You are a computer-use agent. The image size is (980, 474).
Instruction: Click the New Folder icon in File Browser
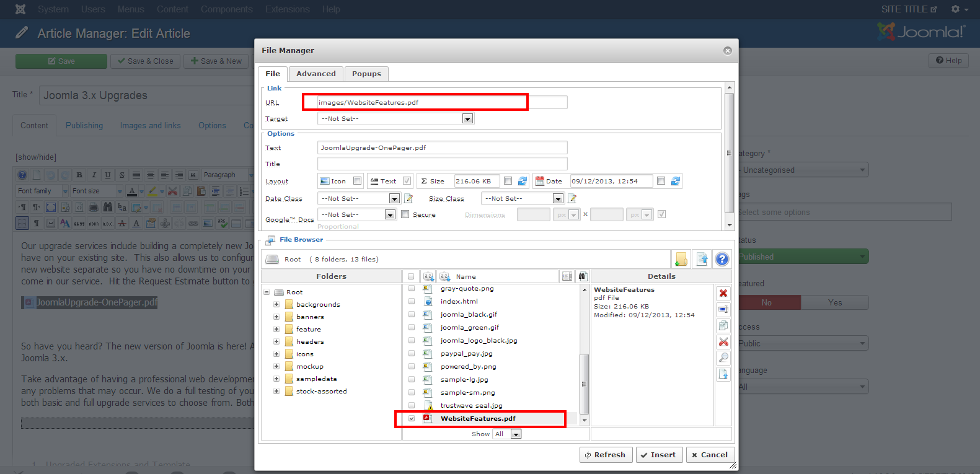(681, 259)
